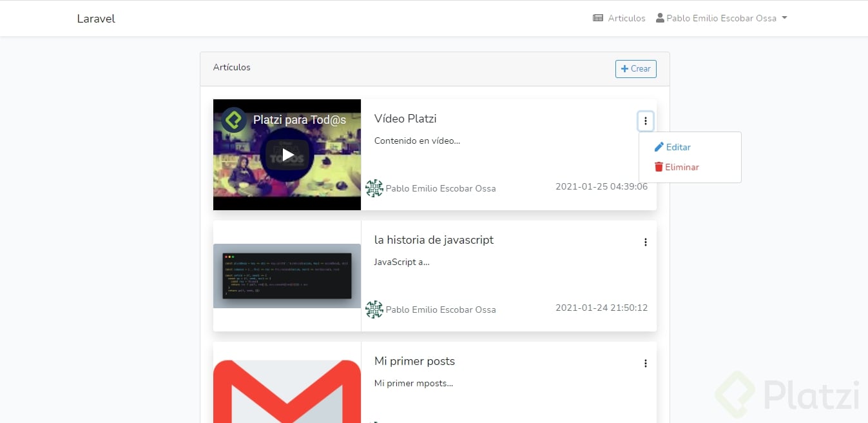Click 'la historia de javascript' title
868x423 pixels.
point(434,240)
